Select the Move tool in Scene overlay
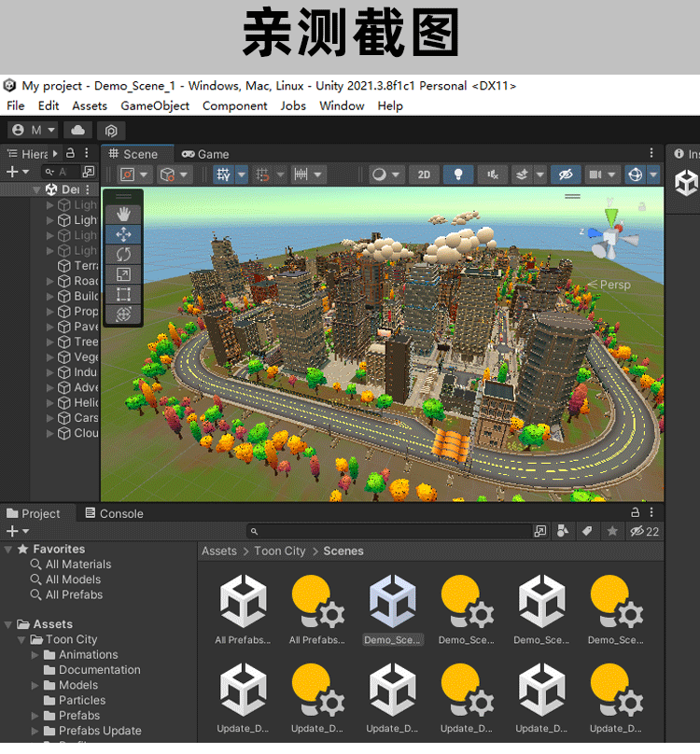 (123, 234)
